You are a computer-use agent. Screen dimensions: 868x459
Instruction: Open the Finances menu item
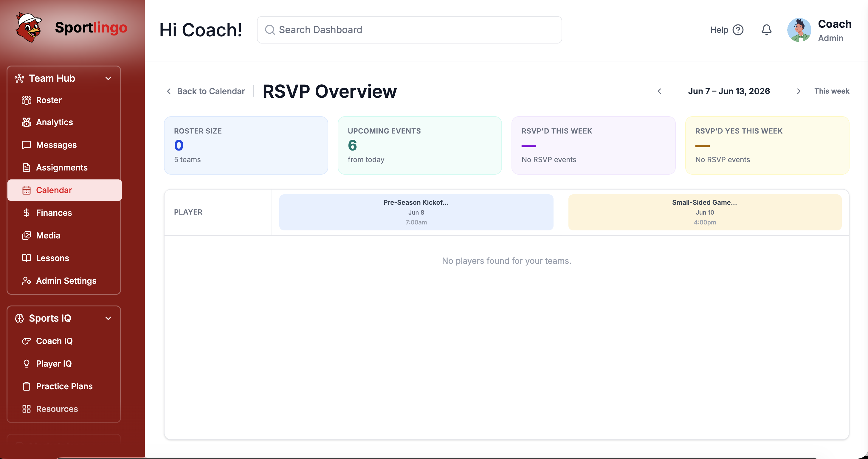(64, 213)
